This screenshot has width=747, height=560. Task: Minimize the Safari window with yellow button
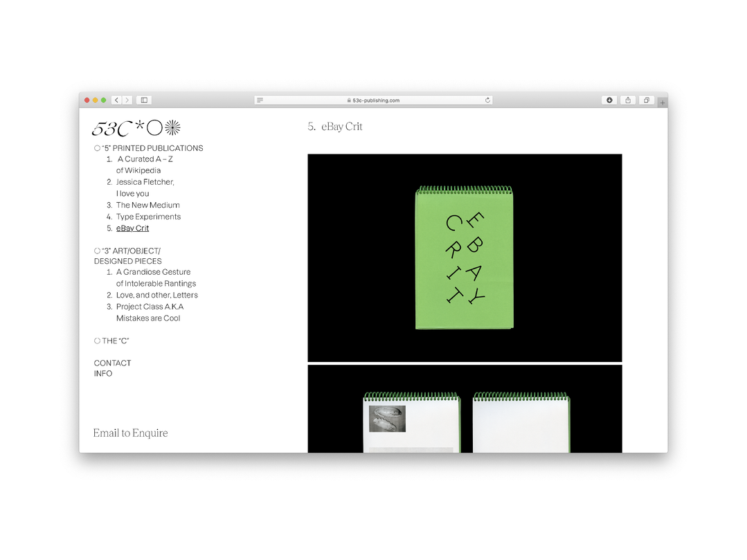[96, 100]
